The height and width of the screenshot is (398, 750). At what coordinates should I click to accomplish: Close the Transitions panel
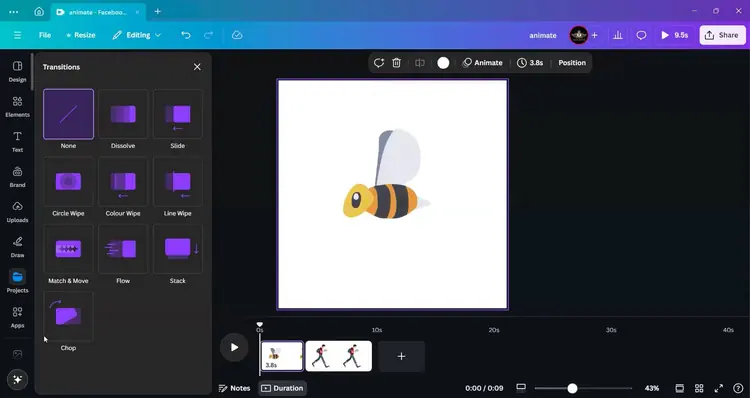pos(197,67)
